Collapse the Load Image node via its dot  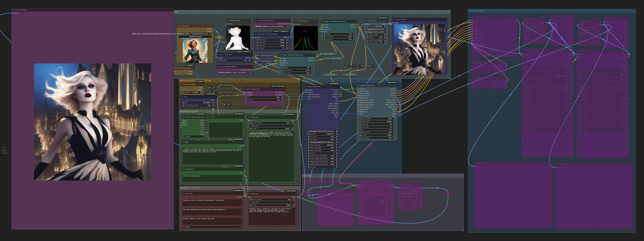click(x=178, y=26)
